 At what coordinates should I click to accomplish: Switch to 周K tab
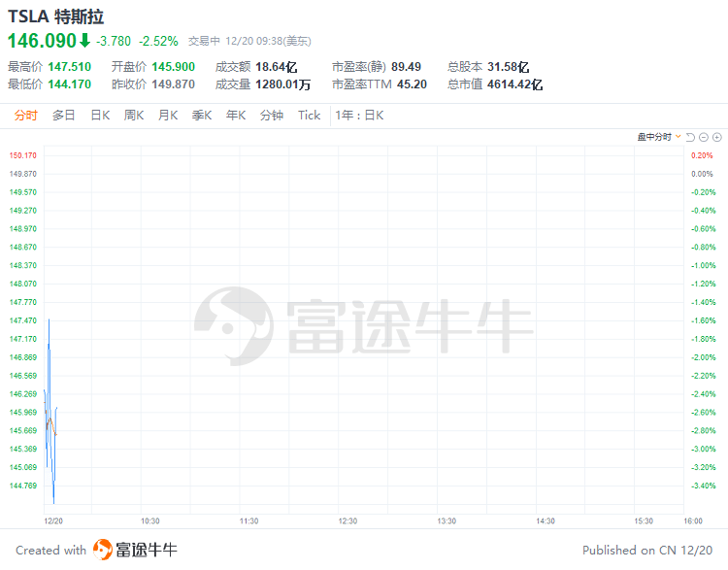(x=134, y=116)
